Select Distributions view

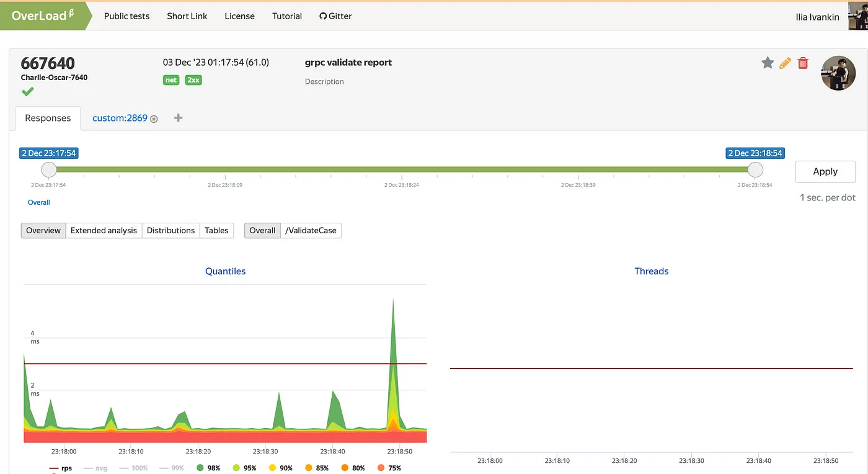[170, 230]
